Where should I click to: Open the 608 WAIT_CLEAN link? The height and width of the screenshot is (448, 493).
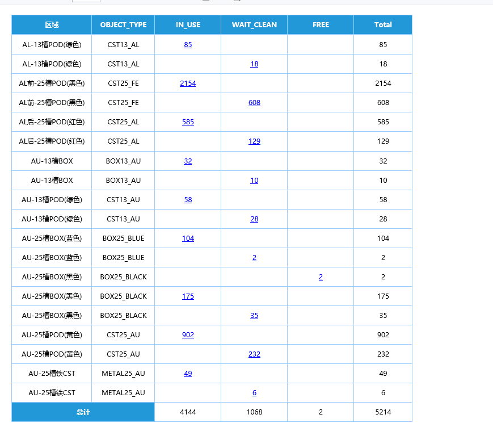pyautogui.click(x=254, y=103)
